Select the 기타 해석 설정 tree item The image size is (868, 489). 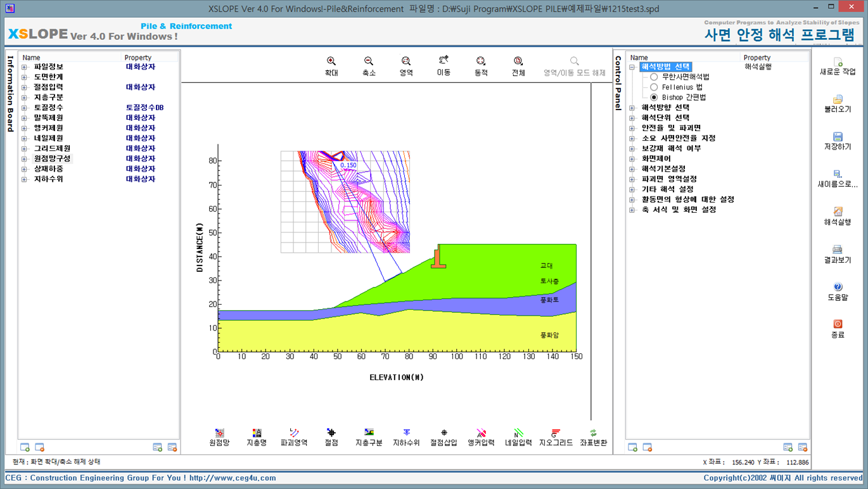[x=667, y=189]
